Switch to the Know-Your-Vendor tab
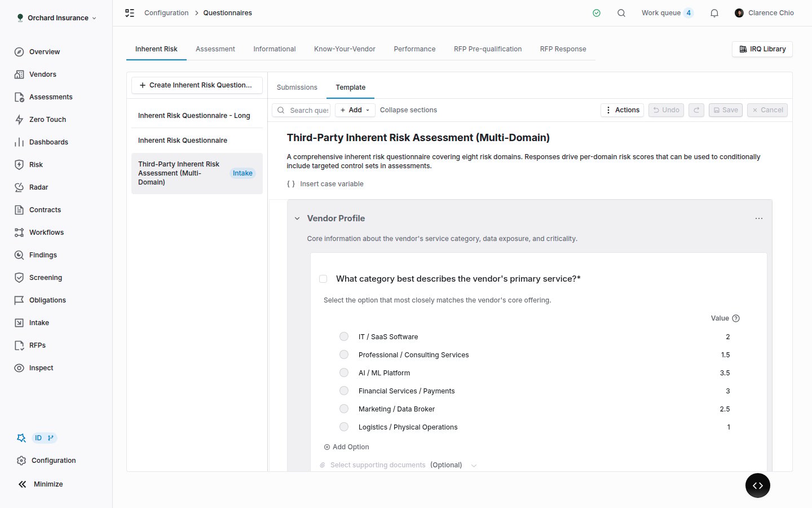Image resolution: width=812 pixels, height=508 pixels. click(345, 49)
